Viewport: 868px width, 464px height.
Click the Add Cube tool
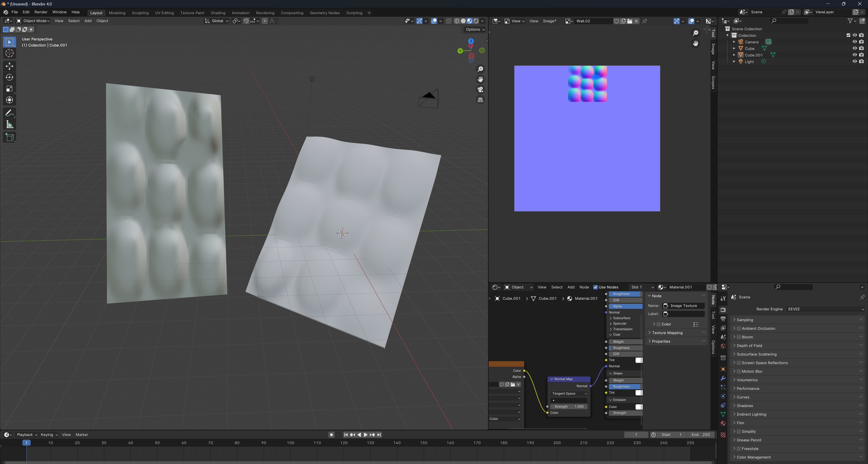(9, 137)
